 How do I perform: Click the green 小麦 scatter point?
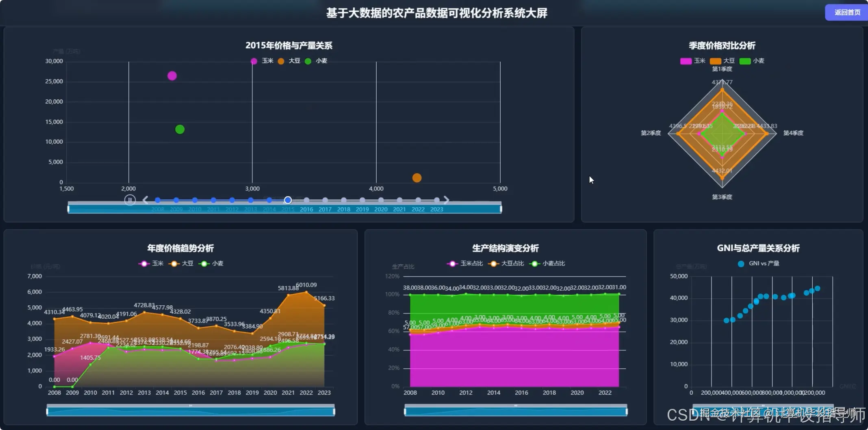[180, 130]
